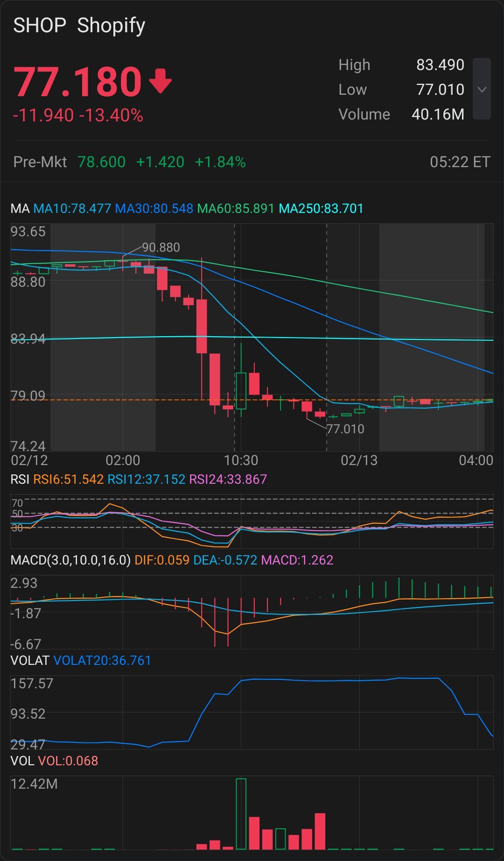Screen dimensions: 504x861
Task: Tap the 04:00 time axis label
Action: (476, 460)
